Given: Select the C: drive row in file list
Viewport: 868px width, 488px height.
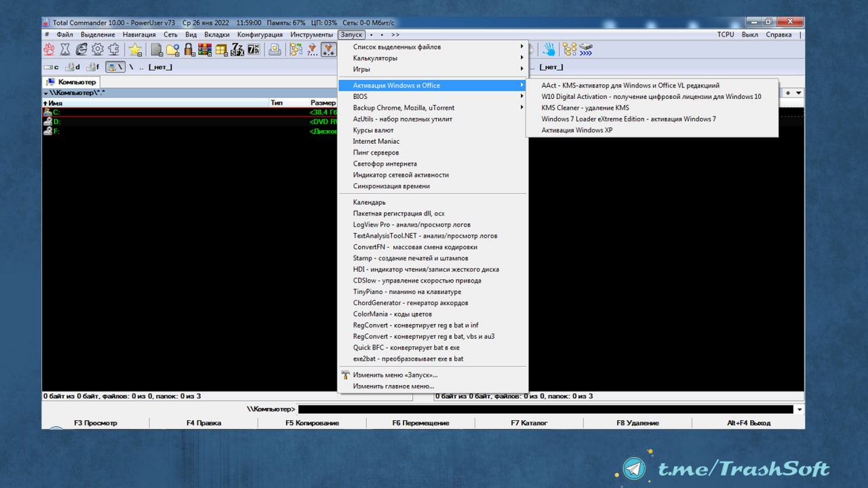Looking at the screenshot, I should [190, 112].
